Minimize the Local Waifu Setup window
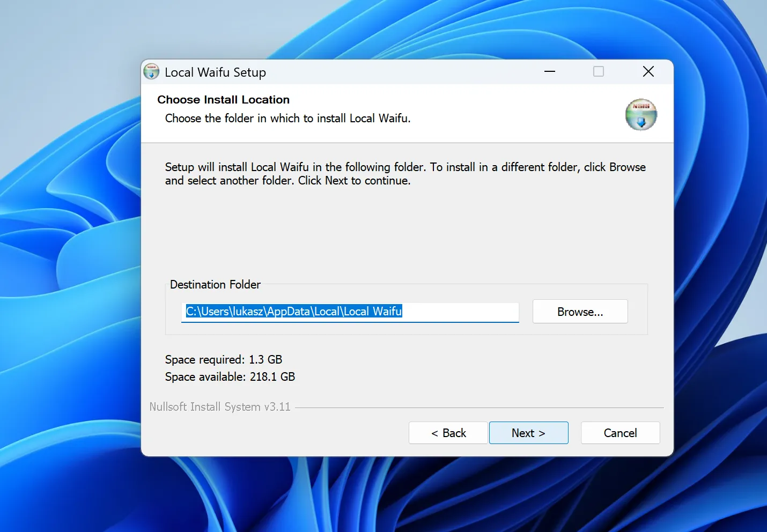The image size is (767, 532). click(x=550, y=72)
